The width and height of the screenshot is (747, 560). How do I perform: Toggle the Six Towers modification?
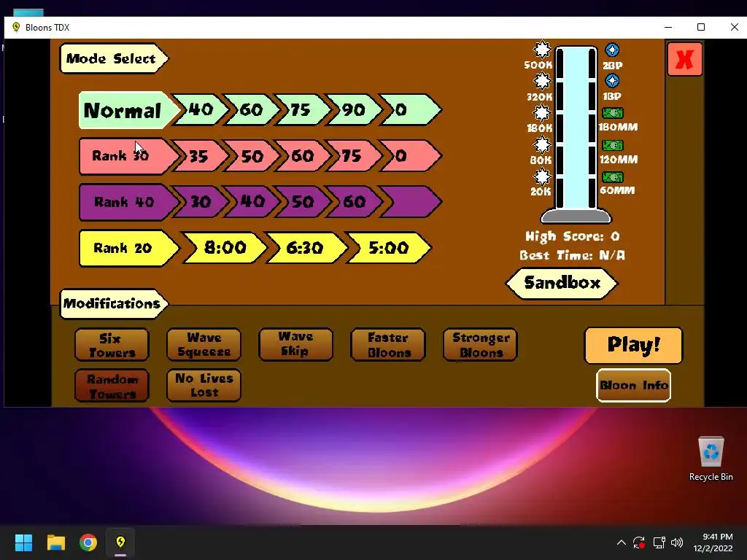click(112, 345)
